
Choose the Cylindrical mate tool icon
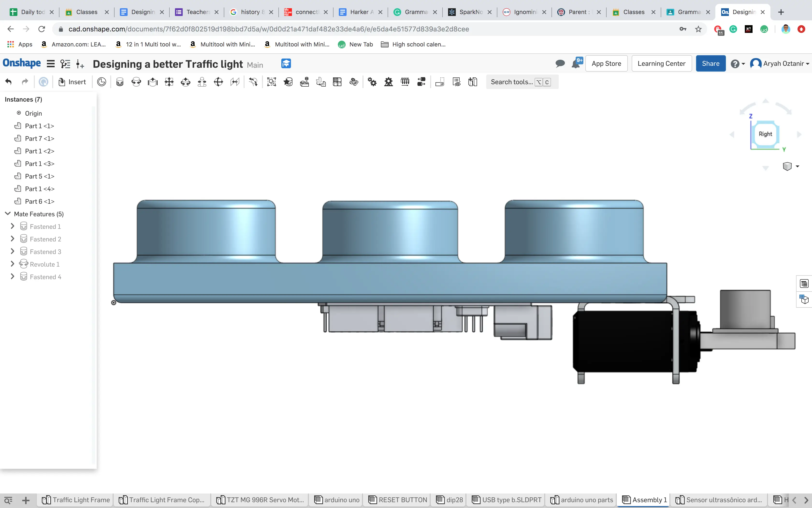click(186, 82)
